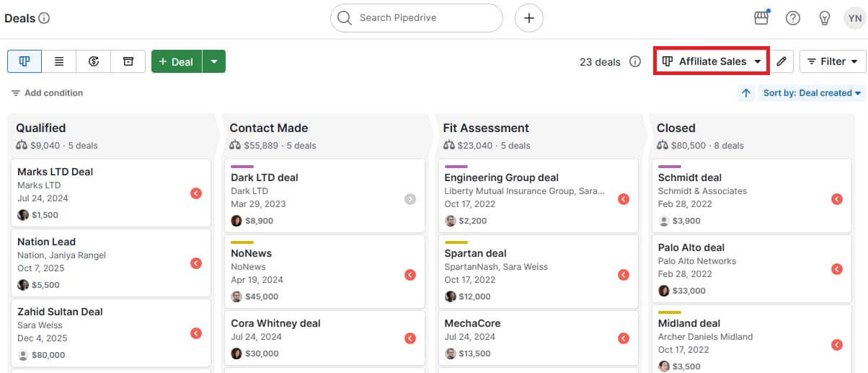868x373 pixels.
Task: Switch to forecast view
Action: pos(94,61)
